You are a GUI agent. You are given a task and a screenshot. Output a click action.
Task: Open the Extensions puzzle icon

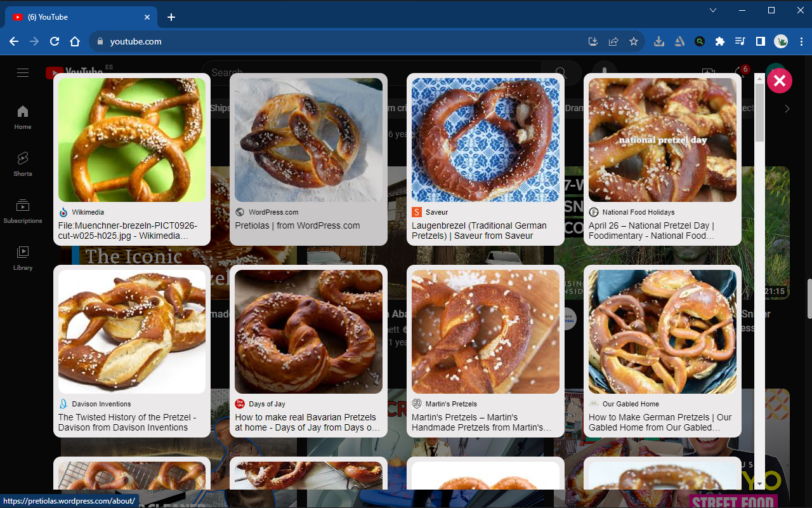click(x=719, y=41)
